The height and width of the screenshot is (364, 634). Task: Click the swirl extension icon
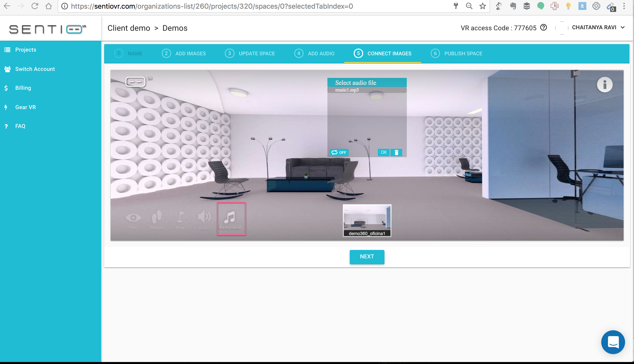pos(596,6)
